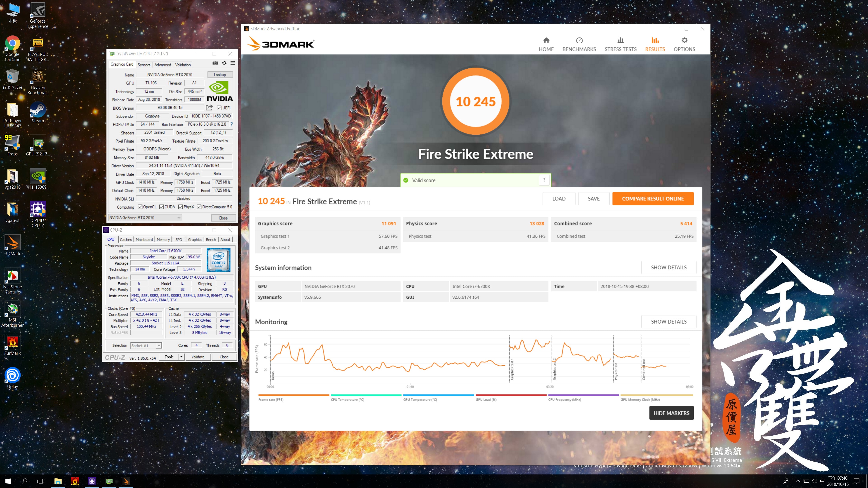Switch to Sensors tab in GPU-Z
This screenshot has width=868, height=488.
coord(144,65)
